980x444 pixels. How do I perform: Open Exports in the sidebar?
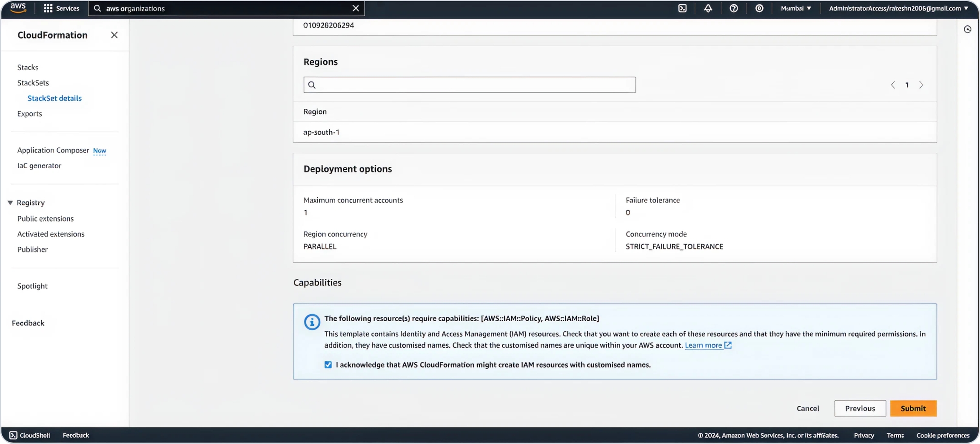pos(29,113)
